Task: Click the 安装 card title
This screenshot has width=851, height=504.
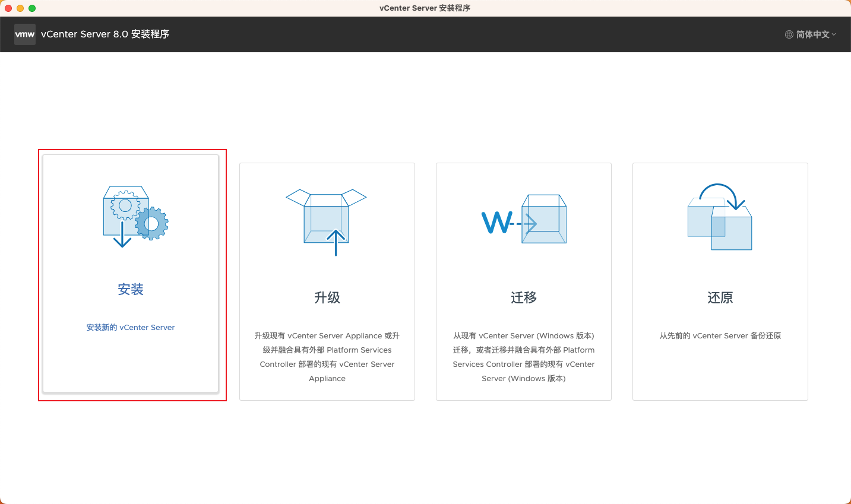Action: point(131,289)
